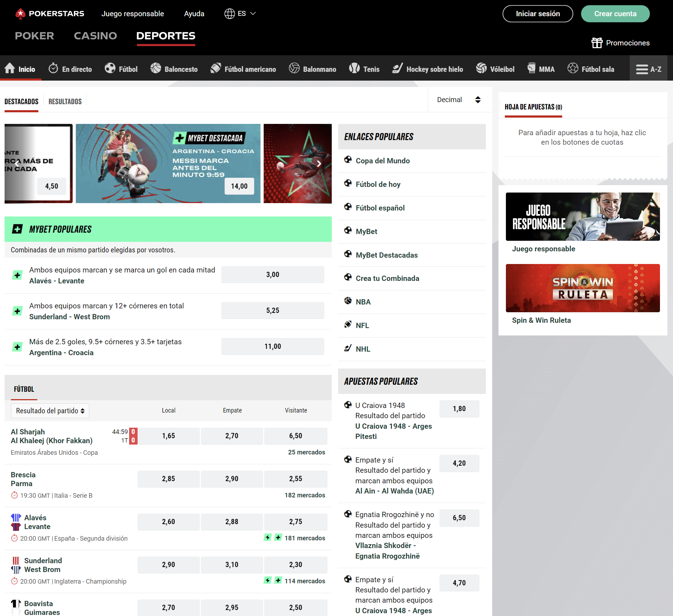This screenshot has height=616, width=673.
Task: Click the NBA basketball icon in popular links
Action: [348, 301]
